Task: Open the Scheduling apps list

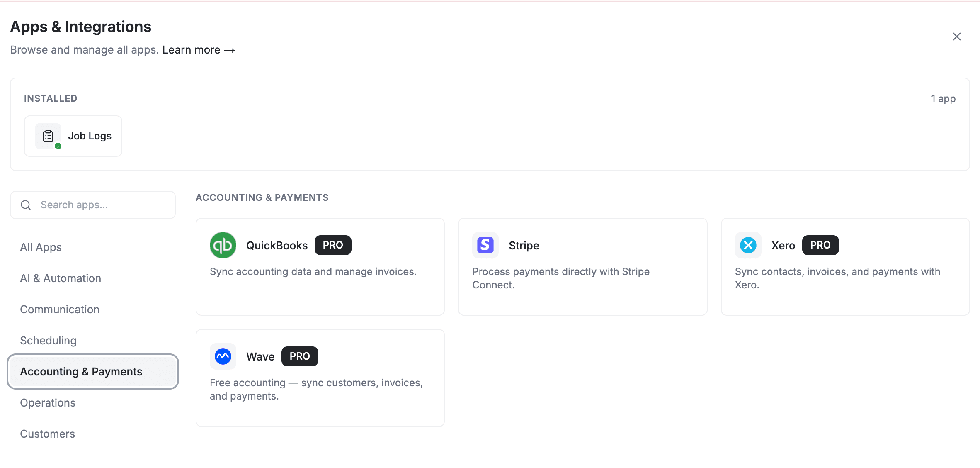Action: coord(48,340)
